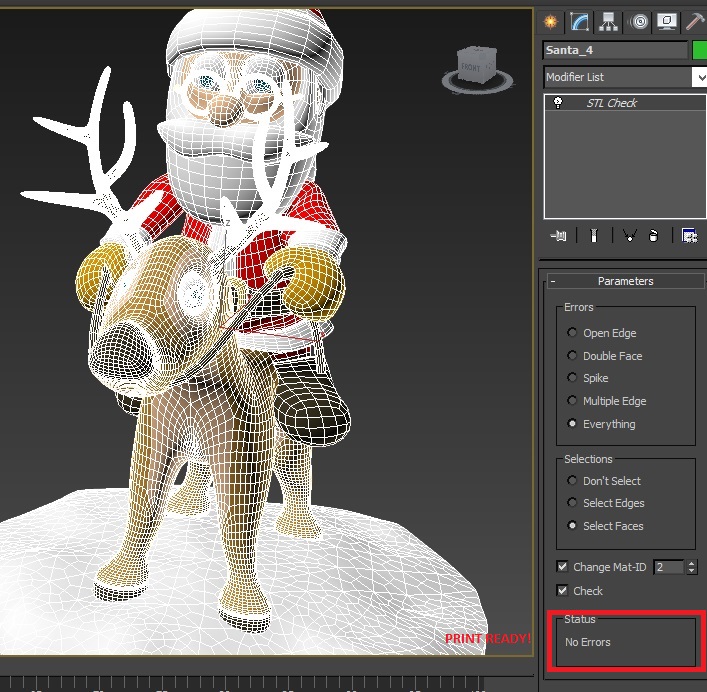707x692 pixels.
Task: Open the Motion panel tab
Action: point(639,22)
